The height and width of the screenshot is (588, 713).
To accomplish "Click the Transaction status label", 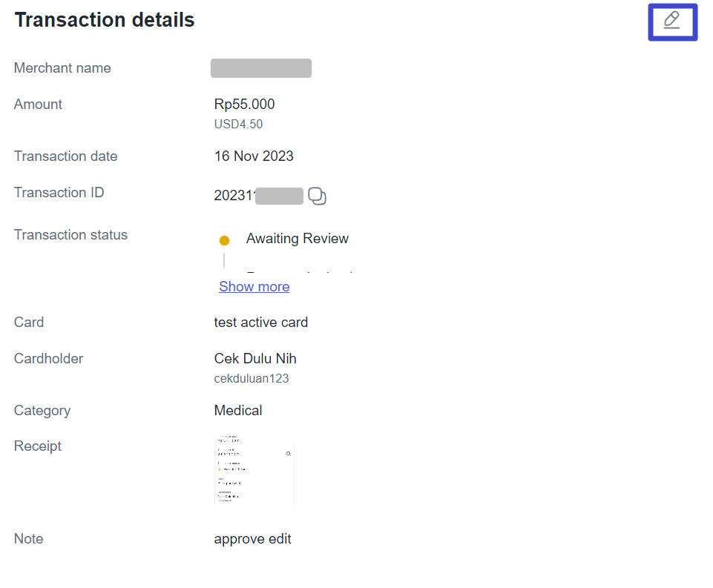I will click(x=70, y=235).
